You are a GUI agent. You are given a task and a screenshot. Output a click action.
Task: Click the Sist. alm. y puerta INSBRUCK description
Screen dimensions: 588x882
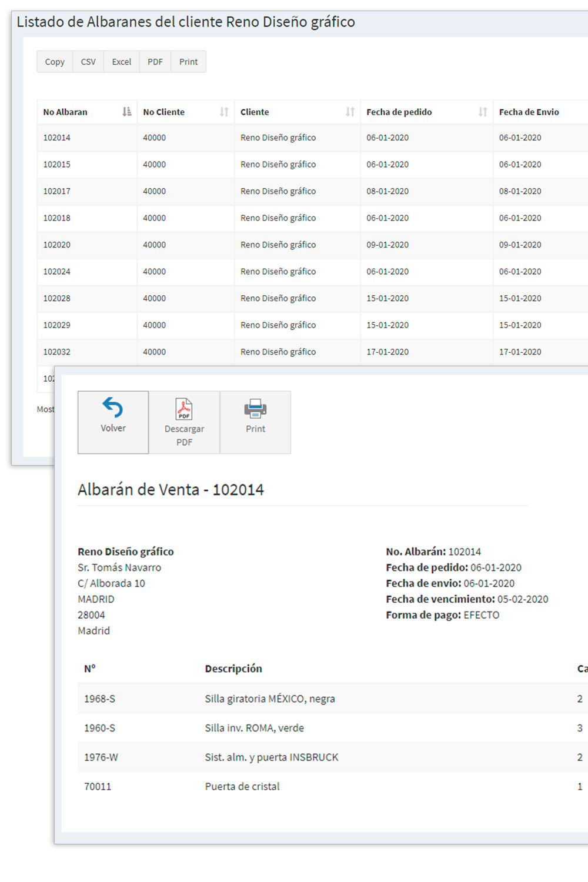tap(272, 757)
